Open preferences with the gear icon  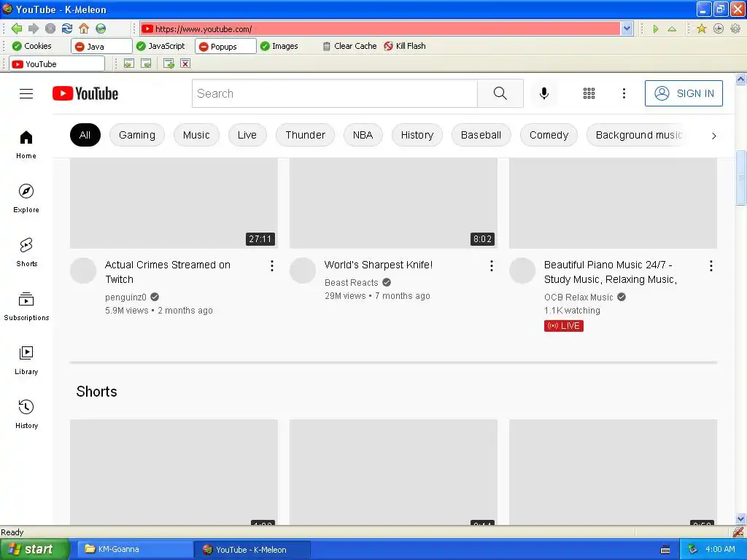point(735,28)
